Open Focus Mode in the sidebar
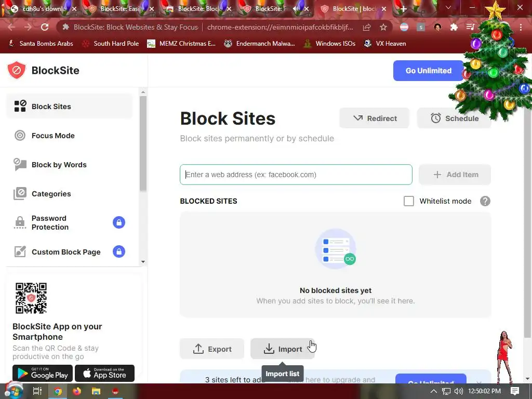 click(70, 136)
